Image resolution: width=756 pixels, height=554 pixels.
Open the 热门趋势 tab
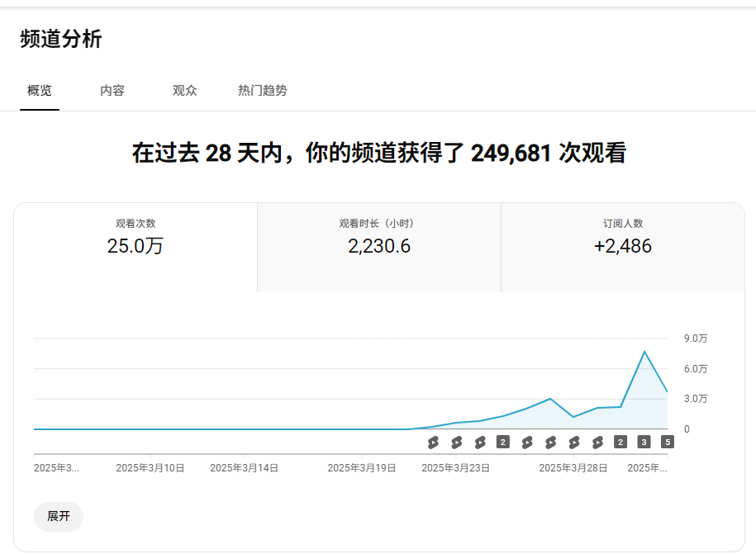(x=263, y=91)
